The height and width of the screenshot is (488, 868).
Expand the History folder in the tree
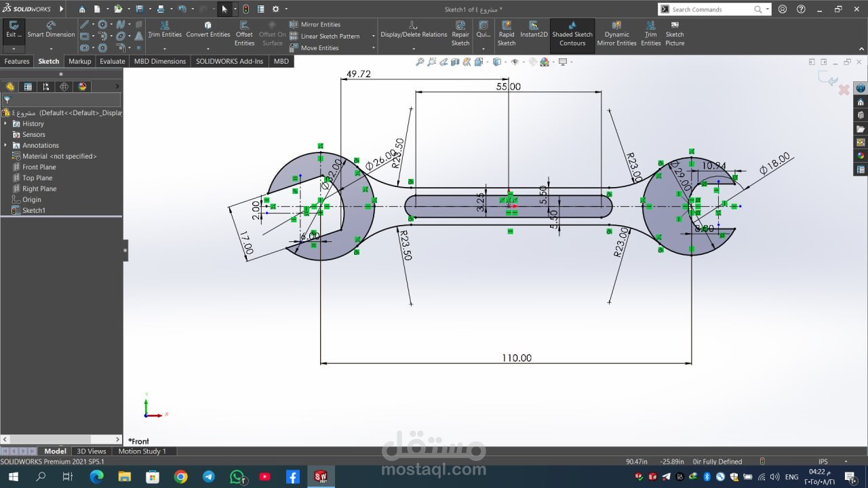6,124
